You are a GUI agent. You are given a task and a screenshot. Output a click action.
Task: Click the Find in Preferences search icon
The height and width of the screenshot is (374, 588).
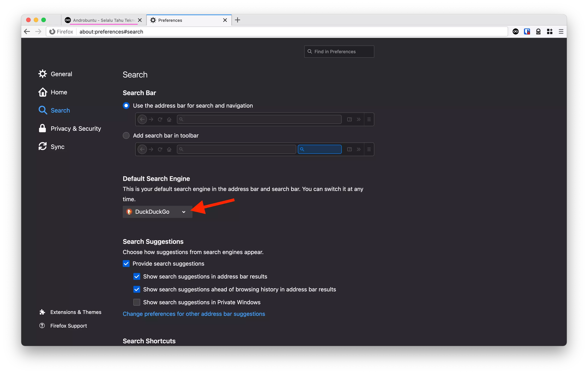click(309, 51)
